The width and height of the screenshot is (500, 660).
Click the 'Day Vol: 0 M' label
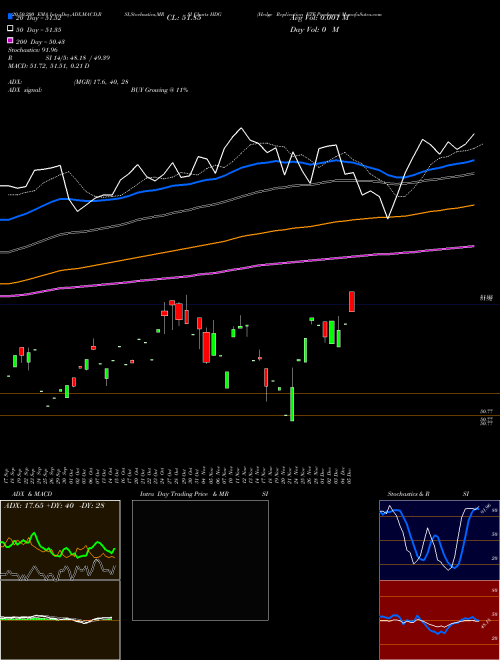[x=314, y=30]
